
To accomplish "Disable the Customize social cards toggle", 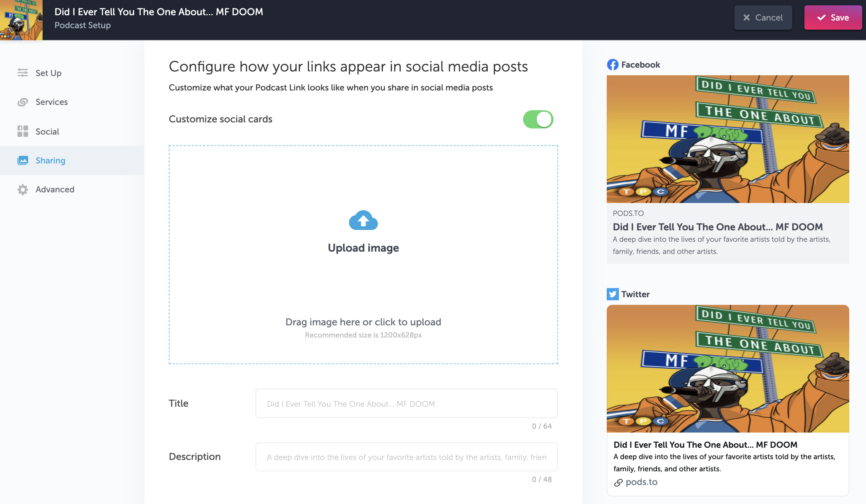I will 538,119.
